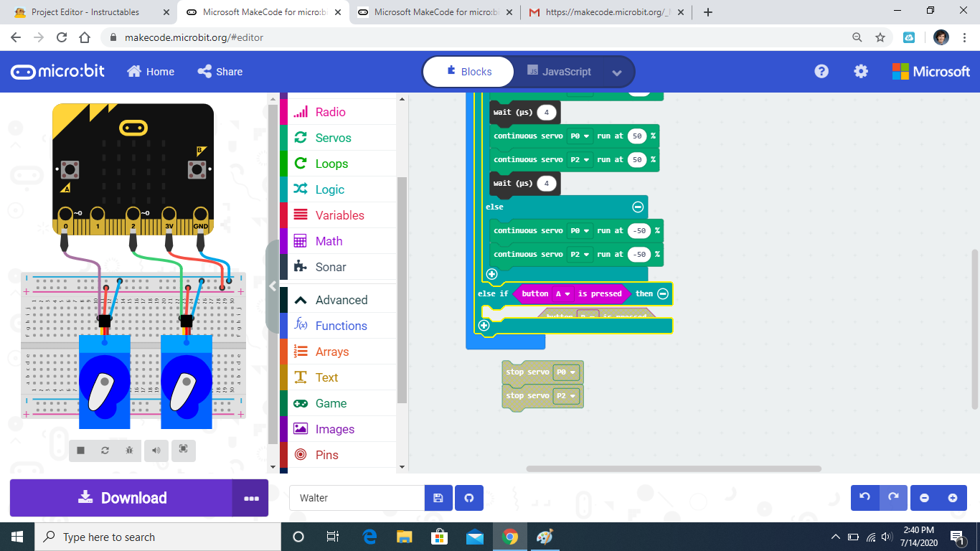Open a new browser tab
Viewport: 980px width, 551px height.
(708, 12)
